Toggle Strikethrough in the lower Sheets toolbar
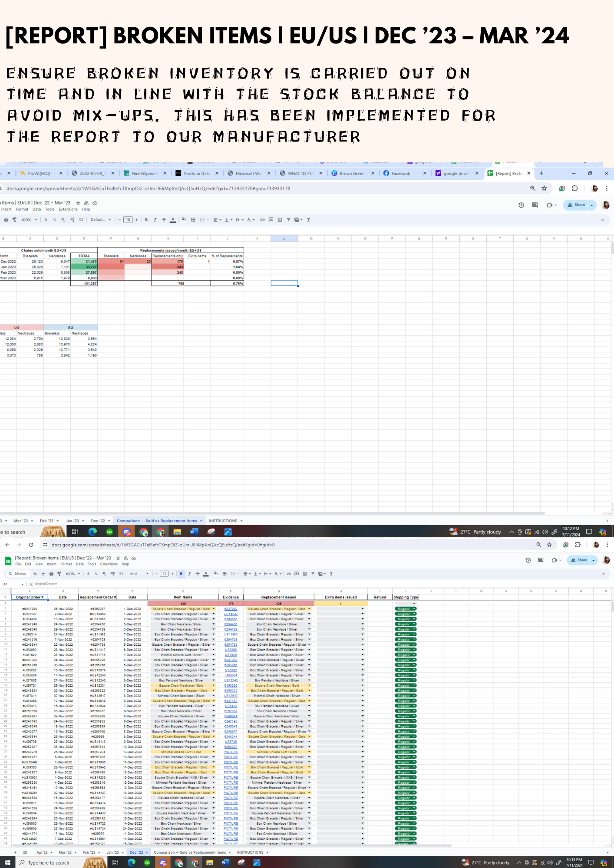This screenshot has height=868, width=614. 198,574
